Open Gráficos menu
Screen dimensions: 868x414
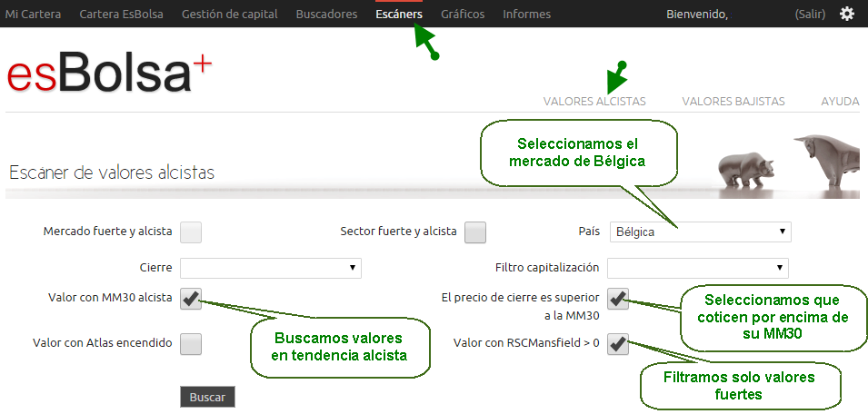(463, 15)
